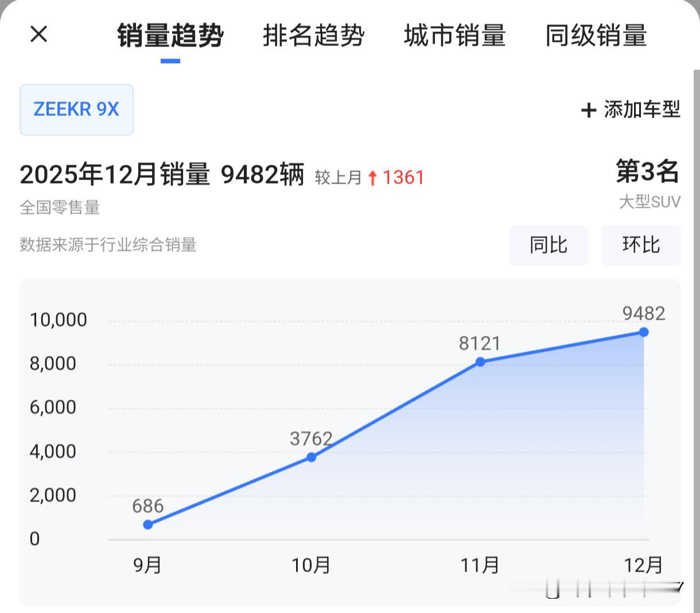The height and width of the screenshot is (613, 700).
Task: Open the 同级销量 tab
Action: coord(596,36)
